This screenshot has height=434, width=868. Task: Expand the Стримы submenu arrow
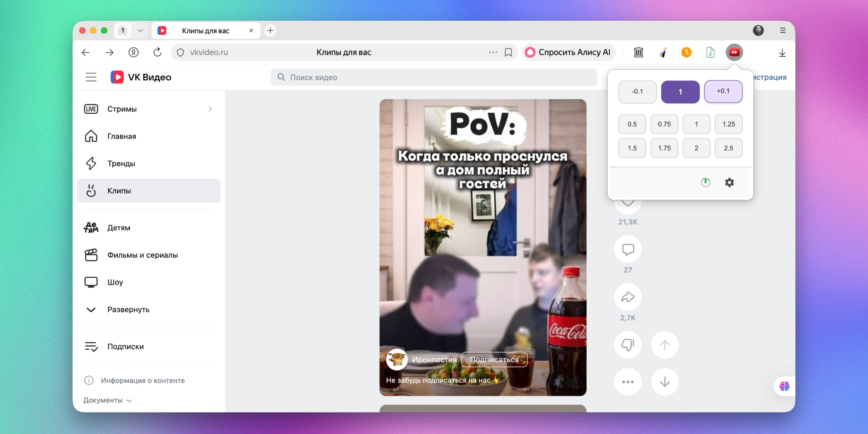click(210, 109)
